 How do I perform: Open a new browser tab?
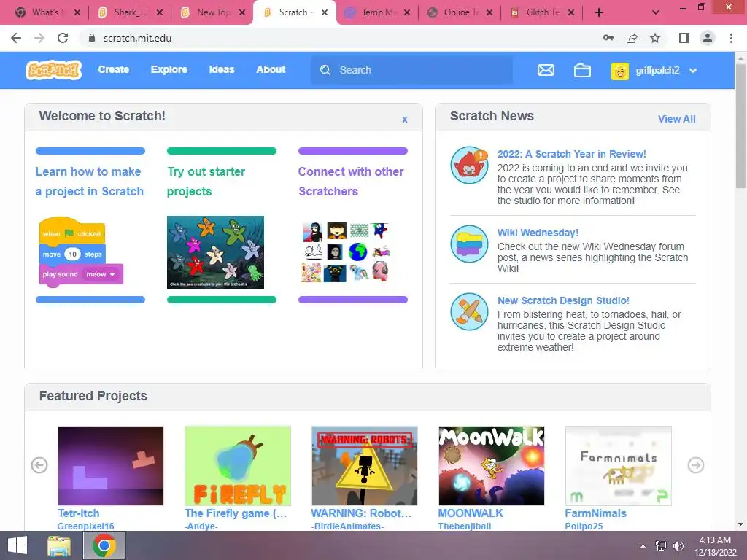(599, 13)
